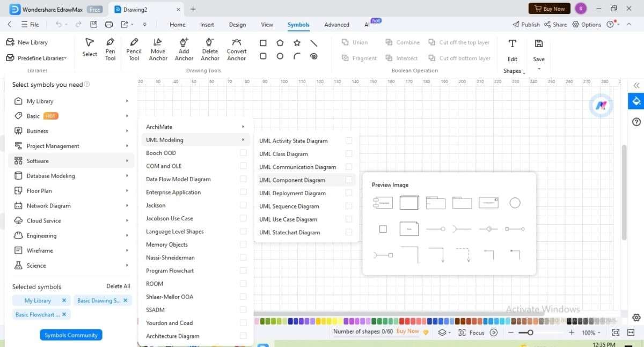Pick the Delete Anchor tool
644x347 pixels.
click(210, 49)
